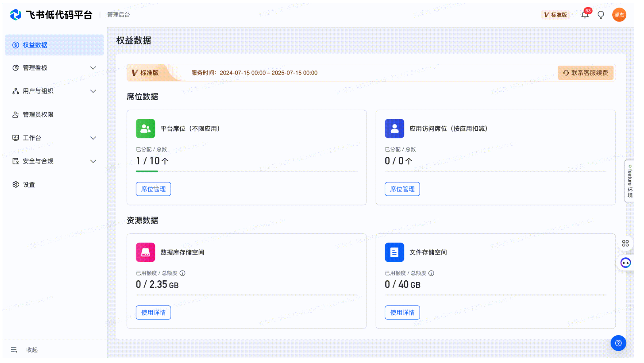Open the user avatar 郝杰

619,15
